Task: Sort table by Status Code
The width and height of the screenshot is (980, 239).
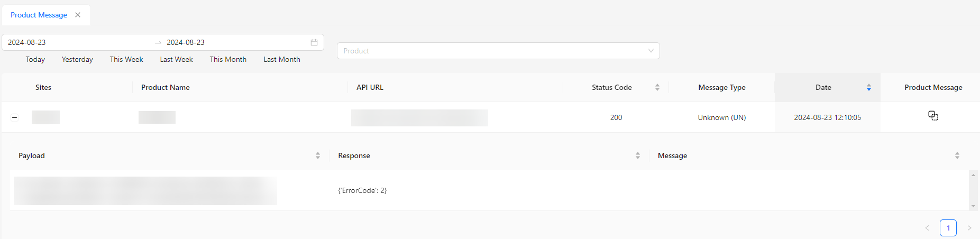Action: pos(657,87)
